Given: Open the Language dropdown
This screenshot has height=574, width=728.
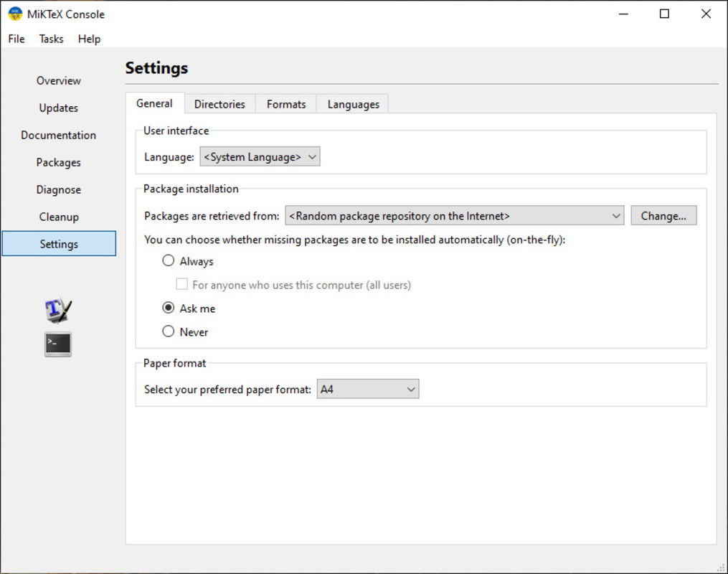Looking at the screenshot, I should (x=260, y=157).
